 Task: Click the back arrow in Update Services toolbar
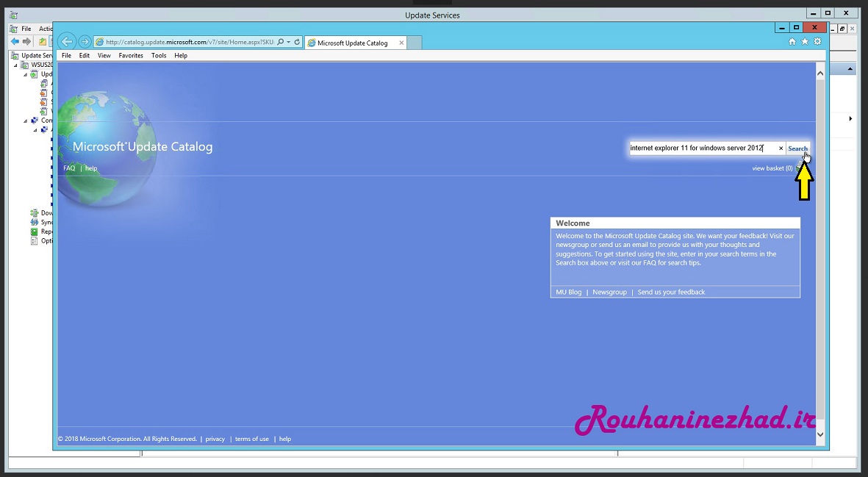[x=15, y=41]
